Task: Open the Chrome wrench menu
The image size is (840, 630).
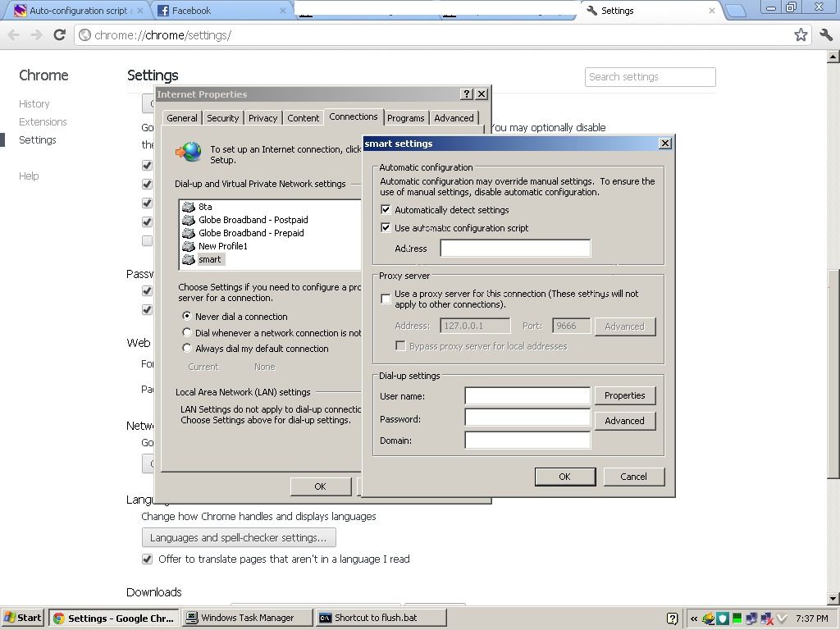Action: (x=826, y=35)
